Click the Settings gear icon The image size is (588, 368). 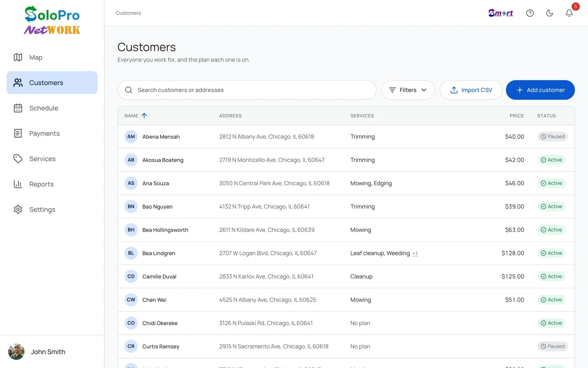[18, 209]
